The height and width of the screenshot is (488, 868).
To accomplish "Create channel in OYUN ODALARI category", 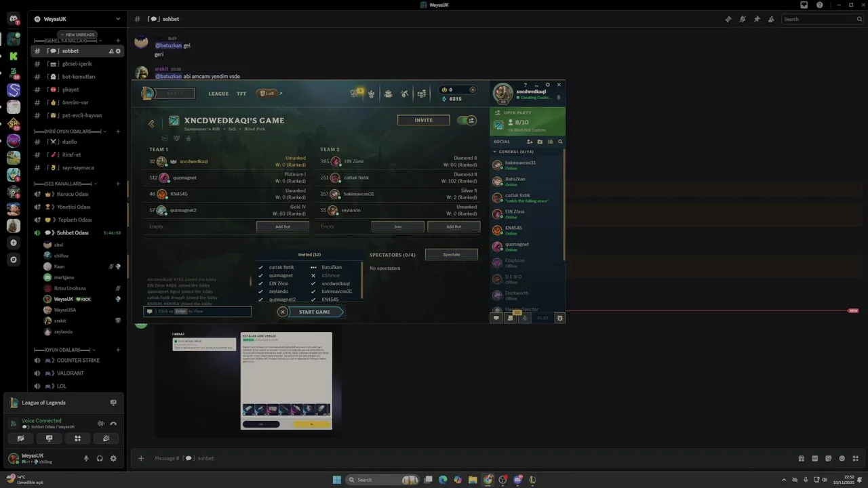I will [118, 350].
